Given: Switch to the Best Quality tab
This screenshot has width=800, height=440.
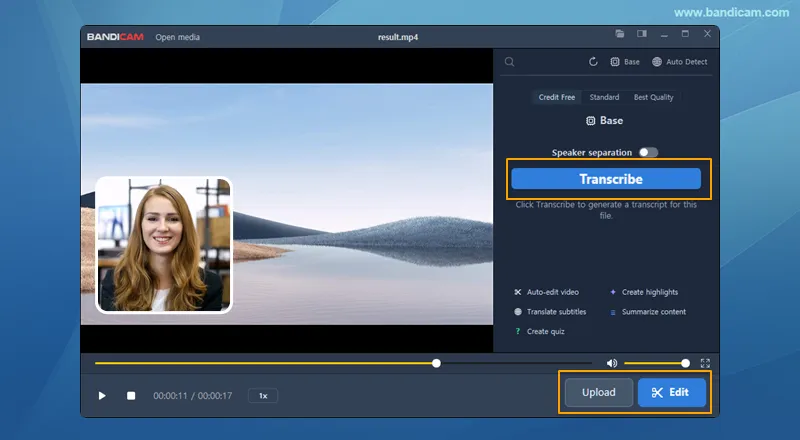Looking at the screenshot, I should tap(654, 97).
